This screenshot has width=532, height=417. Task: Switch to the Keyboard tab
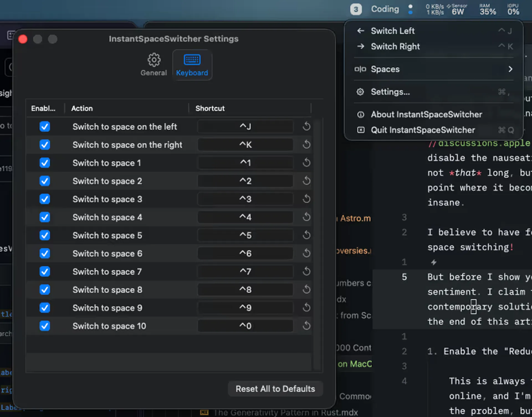(x=192, y=65)
